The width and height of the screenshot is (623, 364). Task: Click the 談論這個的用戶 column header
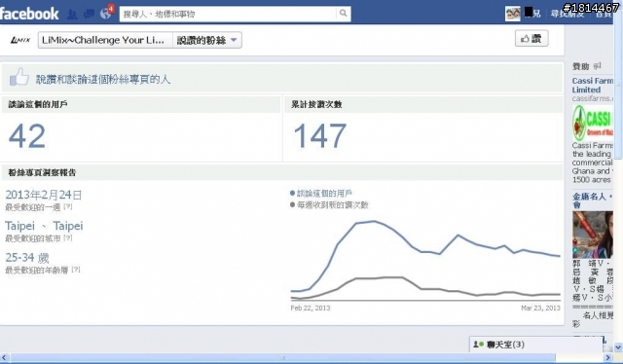(x=38, y=104)
